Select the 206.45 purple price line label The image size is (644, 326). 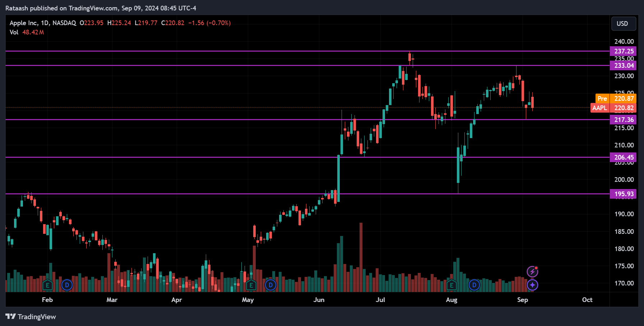[623, 157]
